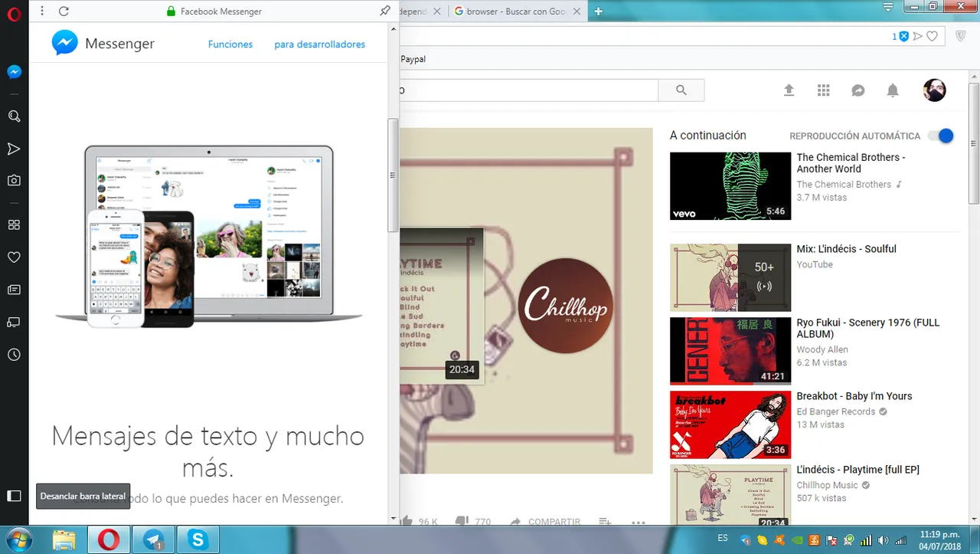Open YouTube messages share icon
This screenshot has width=980, height=554.
[858, 90]
